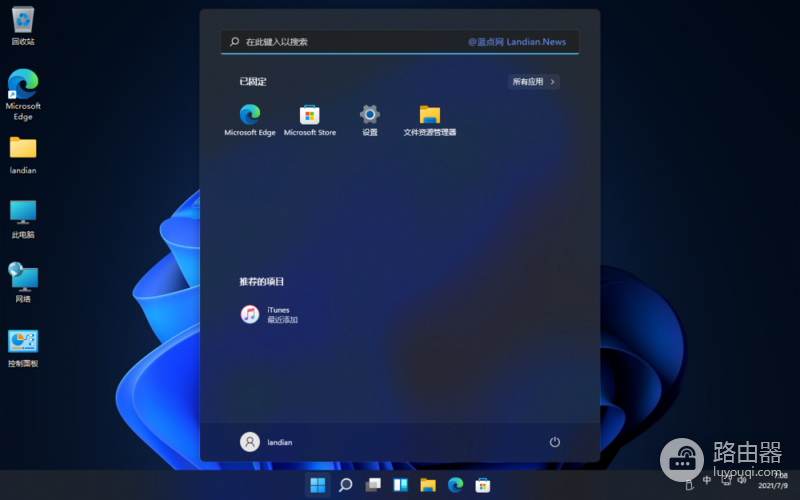Viewport: 800px width, 500px height.
Task: Click the landian user account button
Action: pyautogui.click(x=267, y=441)
